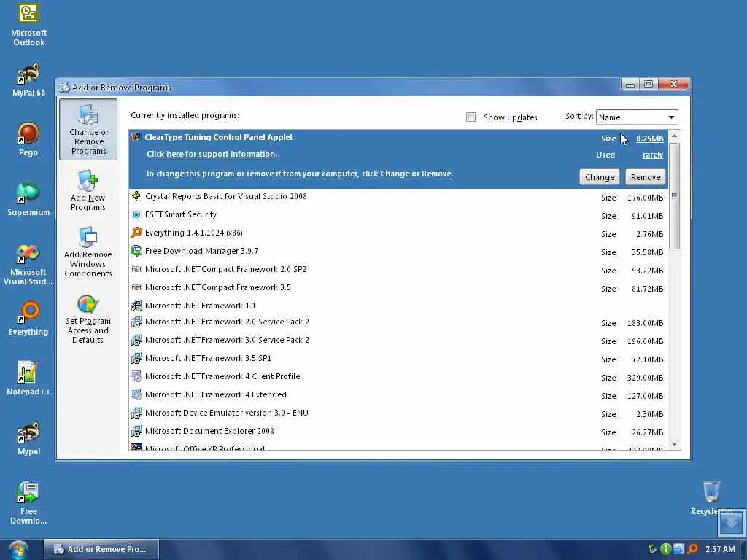The height and width of the screenshot is (560, 747).
Task: Click the .NET Compact Framework 2.0 SP2 icon
Action: pyautogui.click(x=136, y=269)
